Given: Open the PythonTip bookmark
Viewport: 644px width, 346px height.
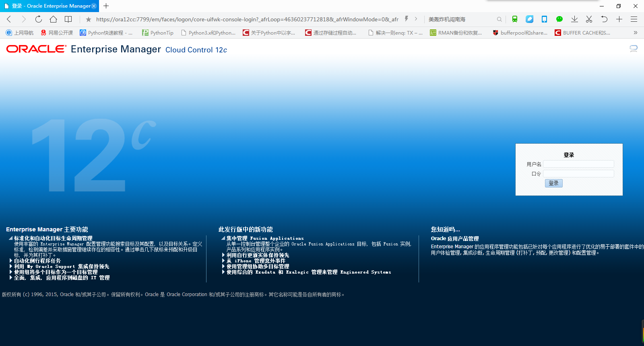Looking at the screenshot, I should pos(158,33).
